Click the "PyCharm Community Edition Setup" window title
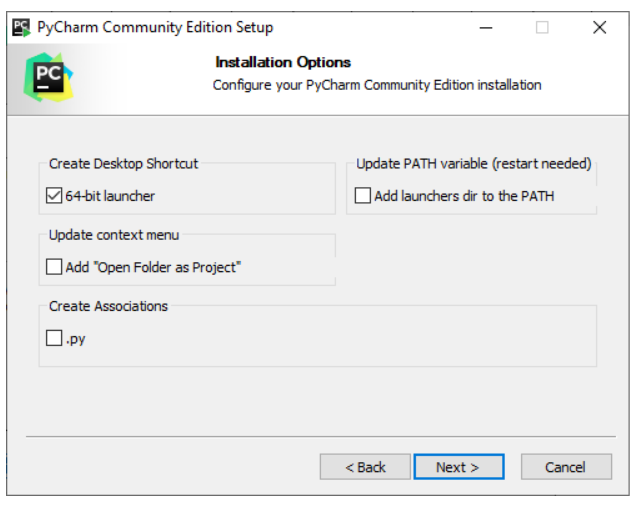Image resolution: width=644 pixels, height=511 pixels. tap(155, 28)
